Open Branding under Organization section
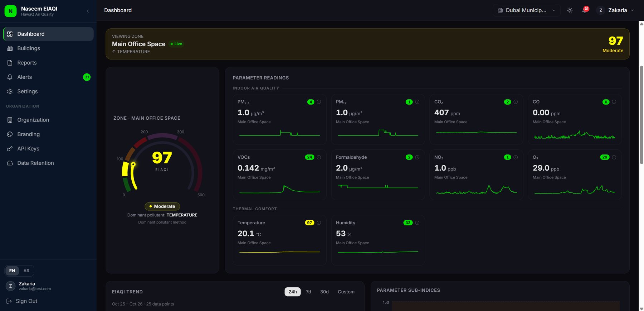Viewport: 644px width, 311px height. (48, 134)
